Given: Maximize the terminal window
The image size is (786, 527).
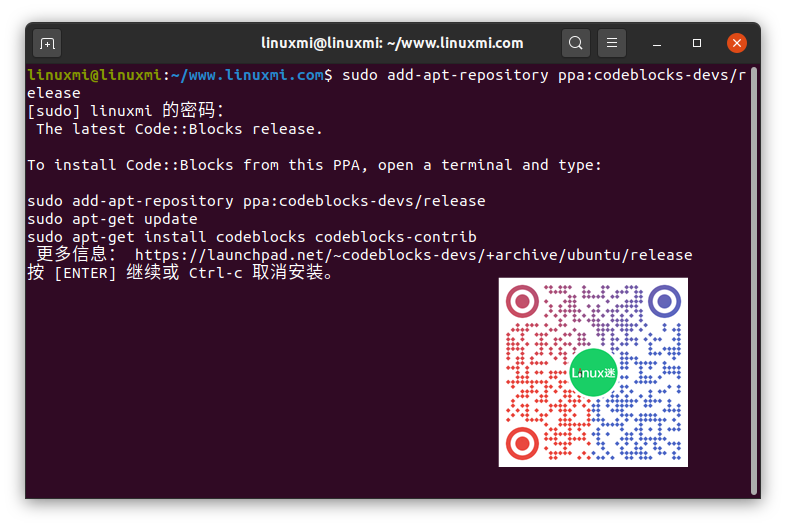Looking at the screenshot, I should pyautogui.click(x=697, y=43).
